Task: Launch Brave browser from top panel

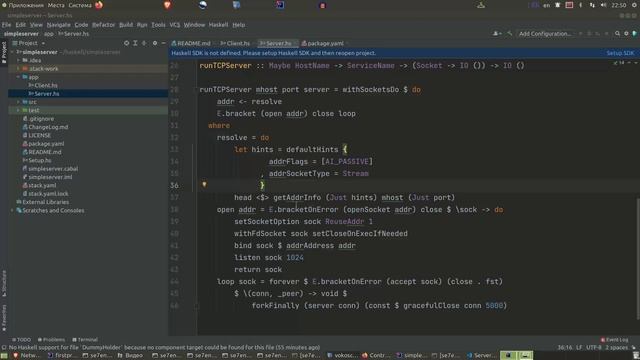Action: (x=167, y=5)
